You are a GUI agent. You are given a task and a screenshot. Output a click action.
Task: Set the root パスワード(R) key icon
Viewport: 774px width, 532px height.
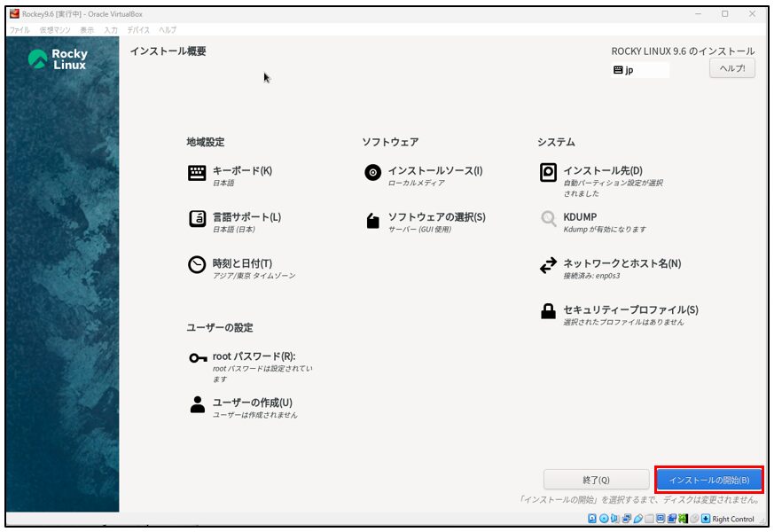[x=198, y=357]
